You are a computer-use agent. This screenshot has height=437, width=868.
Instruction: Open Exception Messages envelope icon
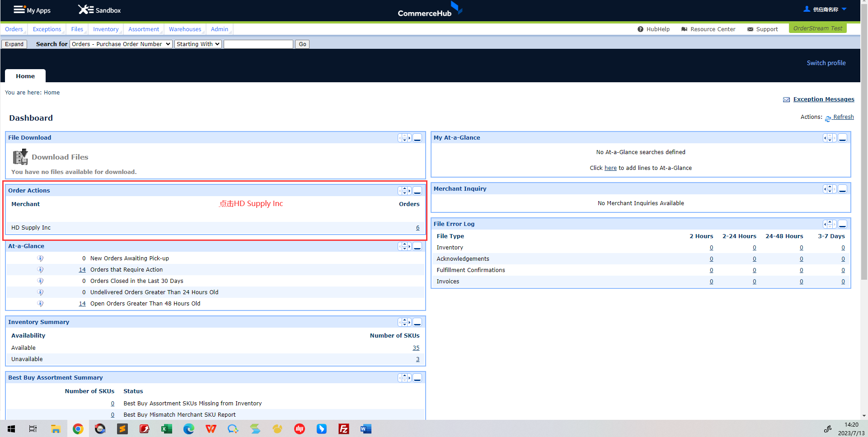[786, 99]
